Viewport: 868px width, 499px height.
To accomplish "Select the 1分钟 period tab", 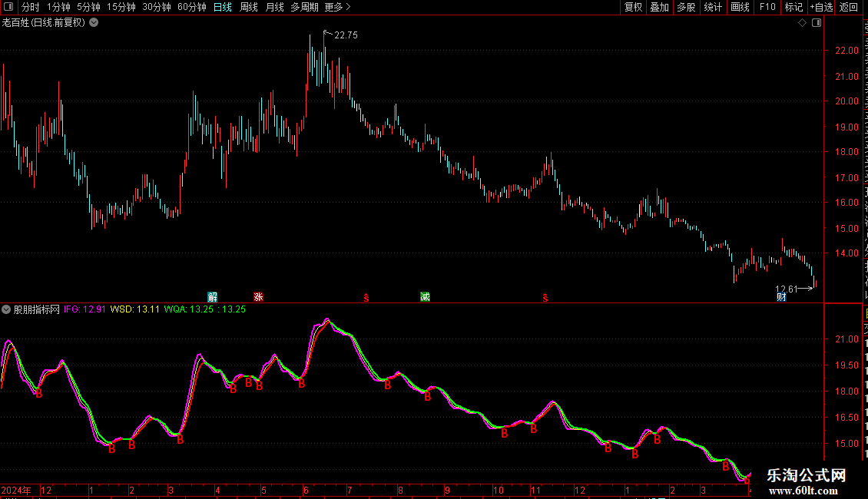I will pyautogui.click(x=58, y=7).
